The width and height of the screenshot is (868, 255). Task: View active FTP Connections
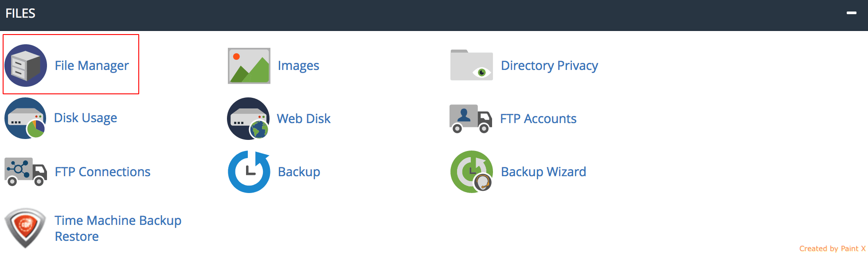(102, 172)
